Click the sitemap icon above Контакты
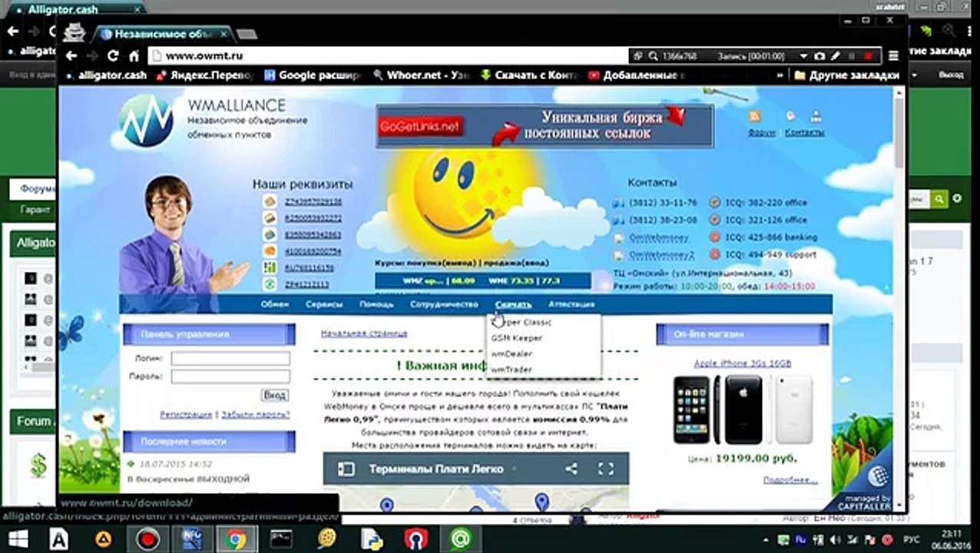 [815, 116]
